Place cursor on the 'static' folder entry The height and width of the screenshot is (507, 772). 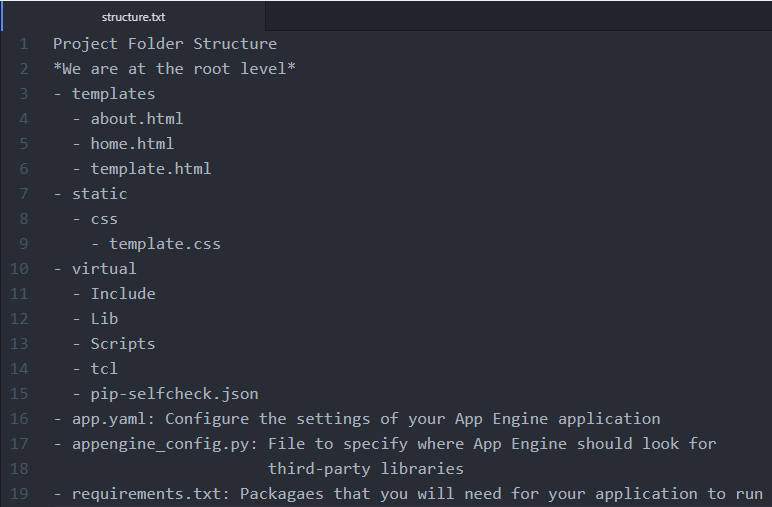[99, 194]
